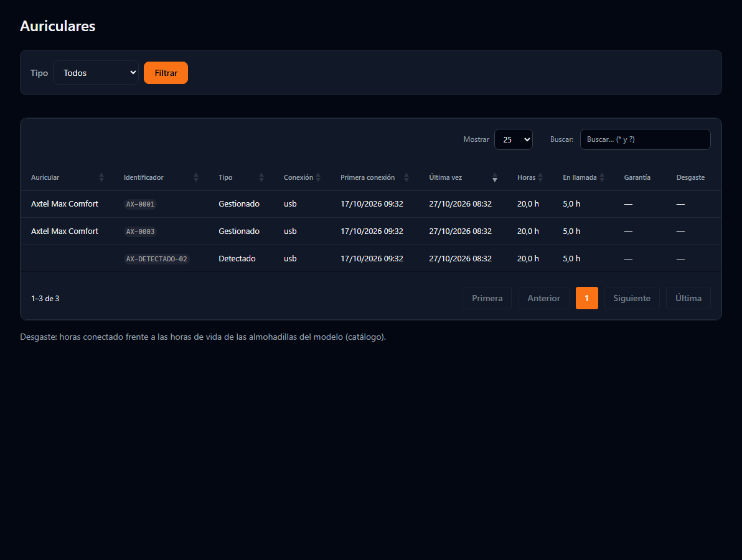
Task: Click the Desgaste column header
Action: [690, 177]
